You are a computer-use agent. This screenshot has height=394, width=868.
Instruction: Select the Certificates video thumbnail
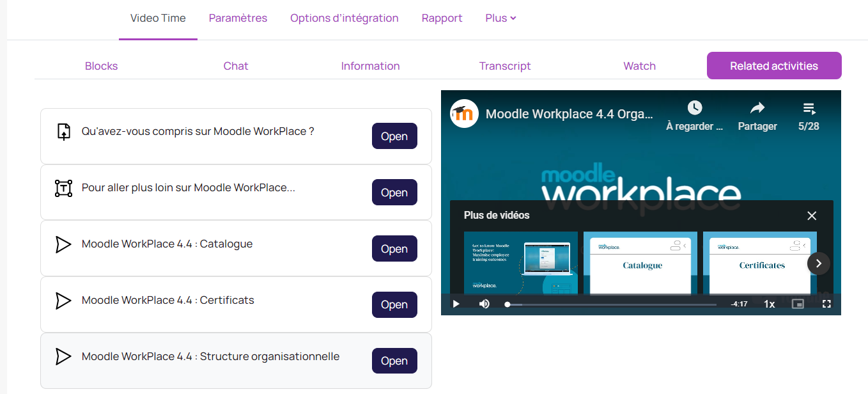coord(760,264)
